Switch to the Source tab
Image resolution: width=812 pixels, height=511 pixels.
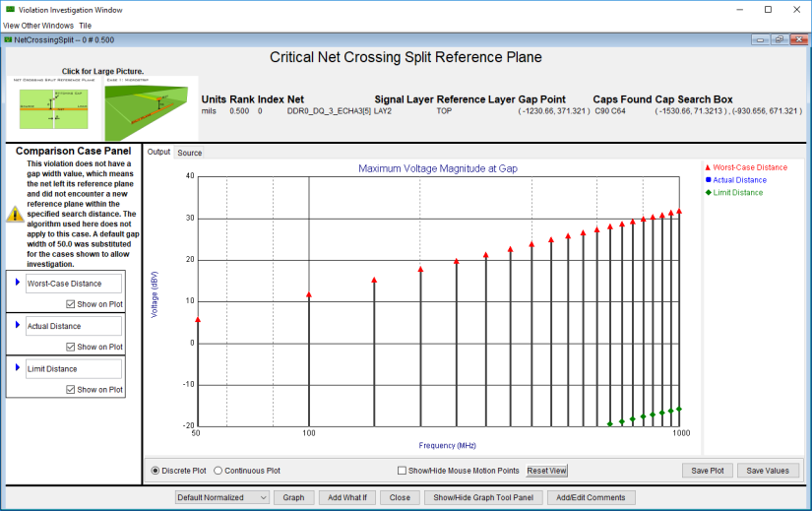click(190, 153)
